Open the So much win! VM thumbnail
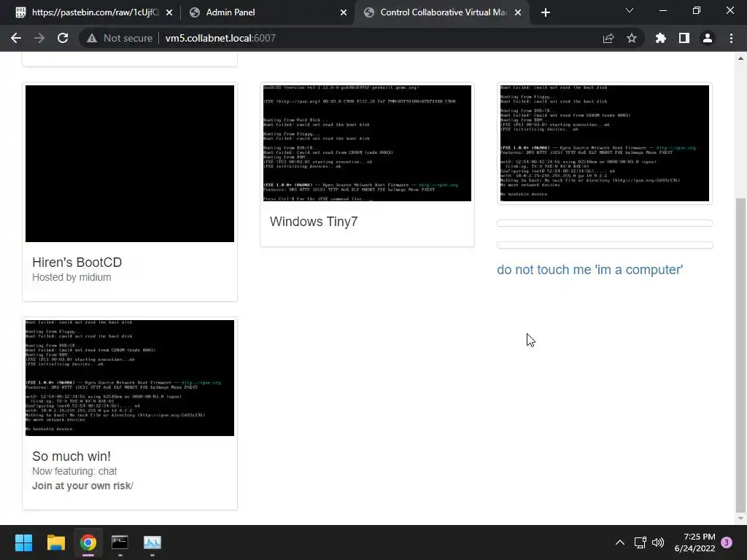Screen dimensions: 747x560 [130, 378]
